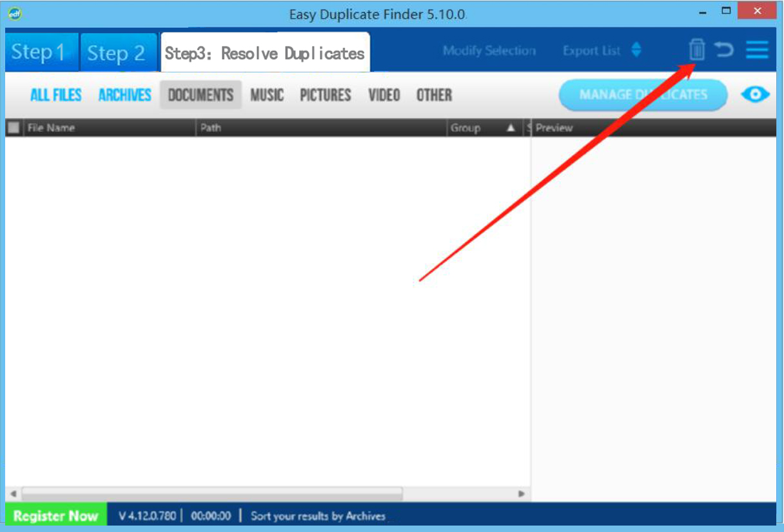Screen dimensions: 784x532
Task: Check the select-all checkbox in header
Action: [14, 128]
